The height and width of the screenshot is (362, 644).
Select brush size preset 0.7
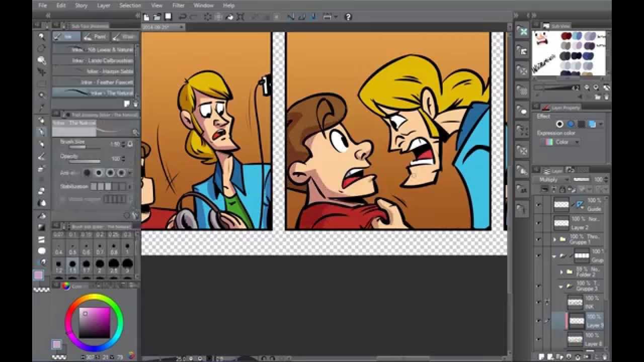(x=100, y=249)
